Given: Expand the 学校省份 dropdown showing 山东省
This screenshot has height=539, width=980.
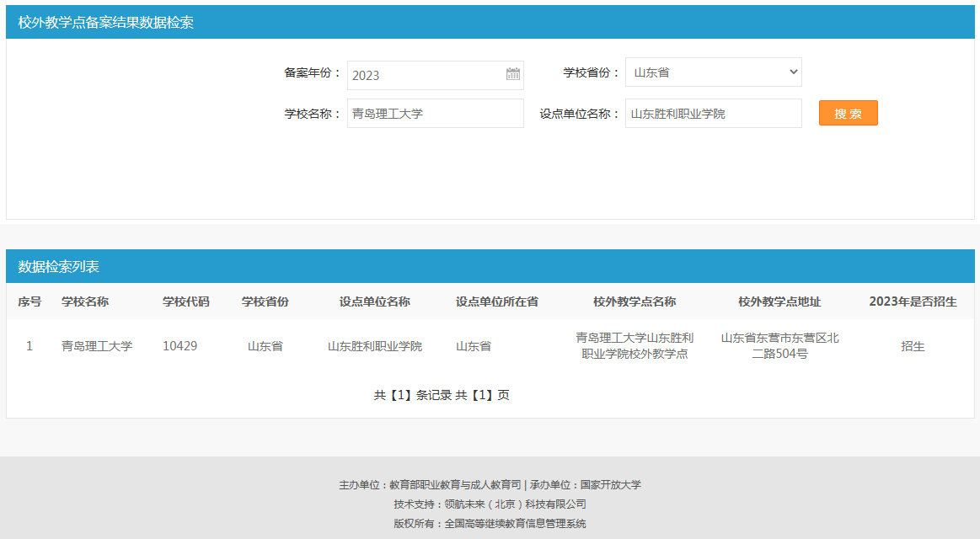Looking at the screenshot, I should pos(713,72).
